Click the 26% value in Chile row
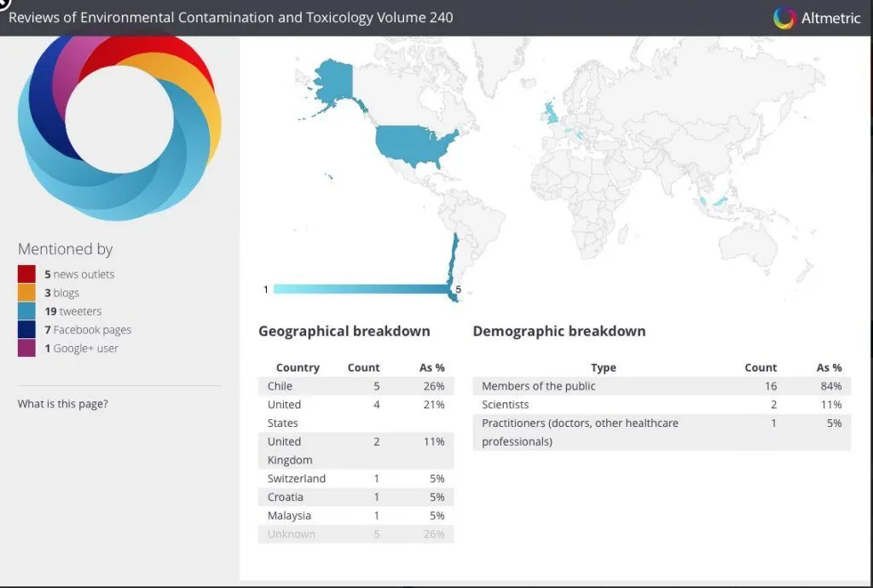 434,386
